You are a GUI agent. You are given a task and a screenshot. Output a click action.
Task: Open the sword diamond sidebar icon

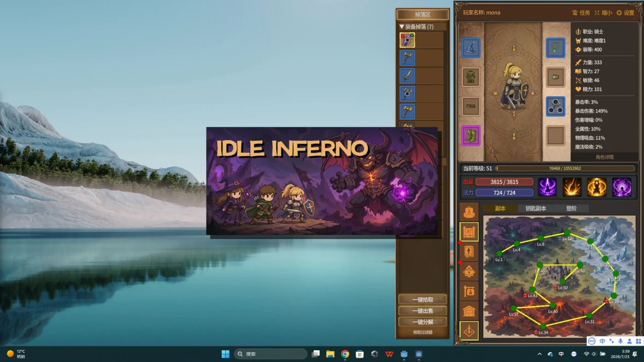[469, 331]
